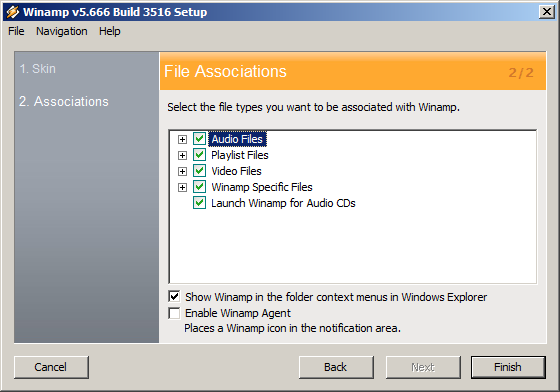This screenshot has width=560, height=392.
Task: Open the Navigation menu
Action: coord(61,31)
